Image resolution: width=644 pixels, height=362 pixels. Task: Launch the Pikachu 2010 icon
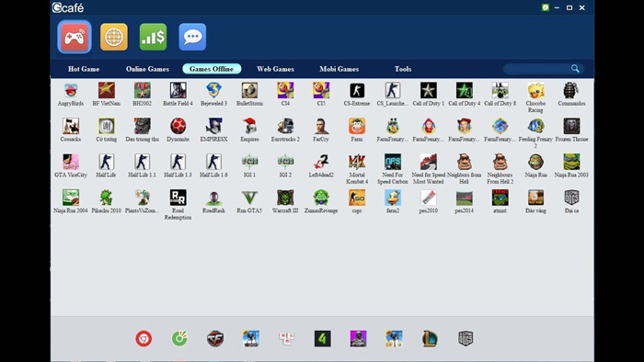point(107,198)
